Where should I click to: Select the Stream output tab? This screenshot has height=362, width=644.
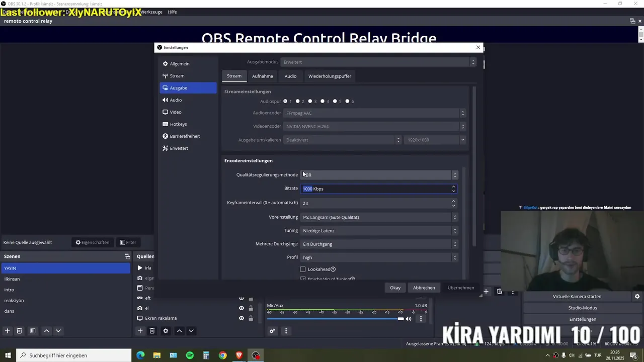point(234,76)
